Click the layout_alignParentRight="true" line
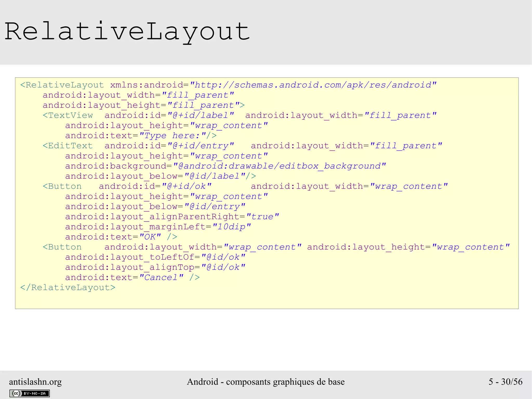 (172, 217)
